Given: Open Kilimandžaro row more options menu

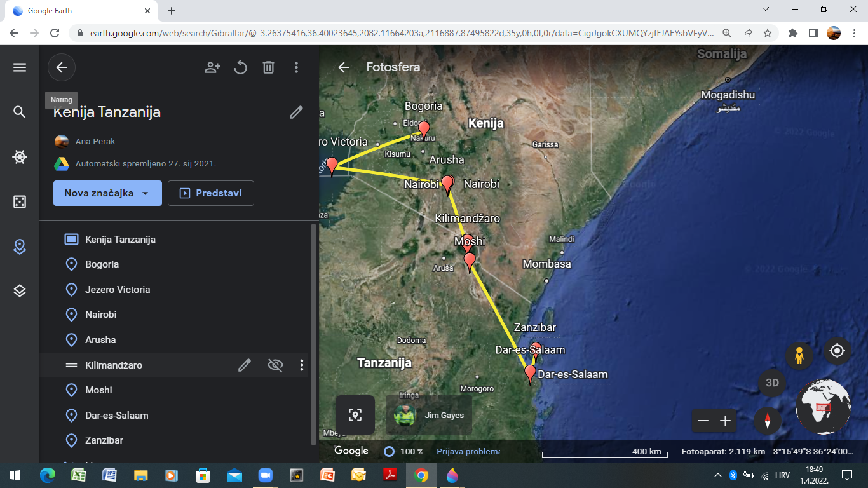Looking at the screenshot, I should (302, 365).
